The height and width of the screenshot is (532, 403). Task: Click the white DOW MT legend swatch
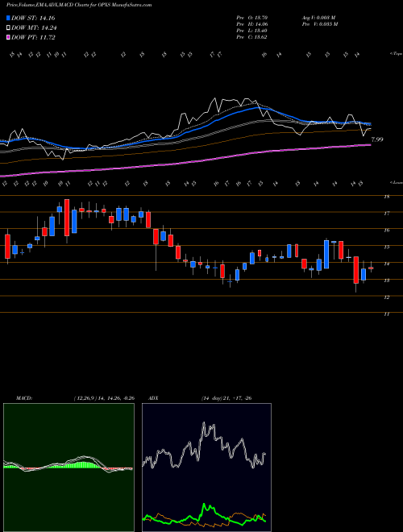8,28
